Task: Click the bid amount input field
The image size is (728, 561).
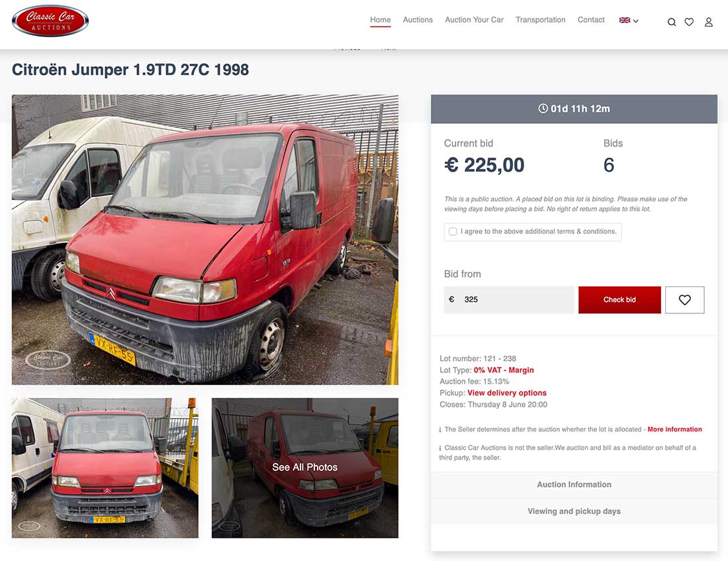Action: (x=509, y=300)
